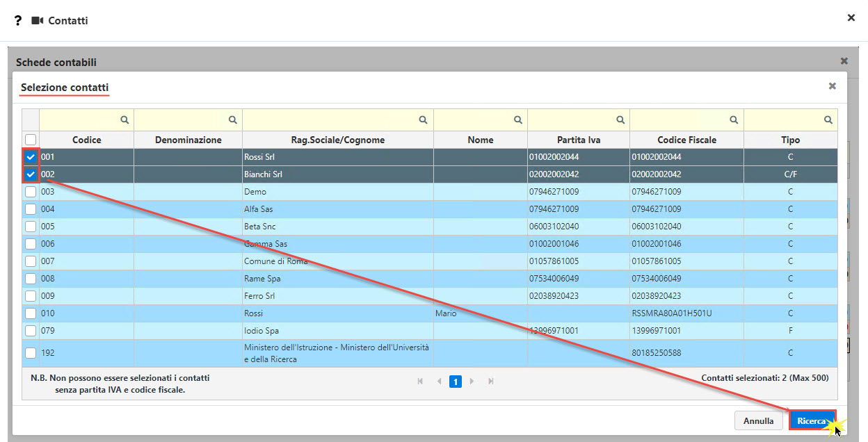Click the Nome filter input field

pos(480,120)
